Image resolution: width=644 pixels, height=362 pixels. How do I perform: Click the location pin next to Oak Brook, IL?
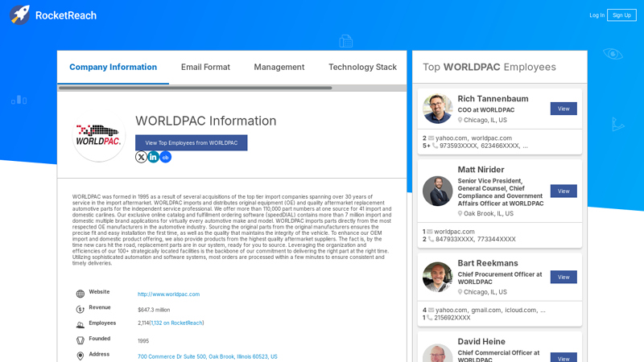point(460,214)
